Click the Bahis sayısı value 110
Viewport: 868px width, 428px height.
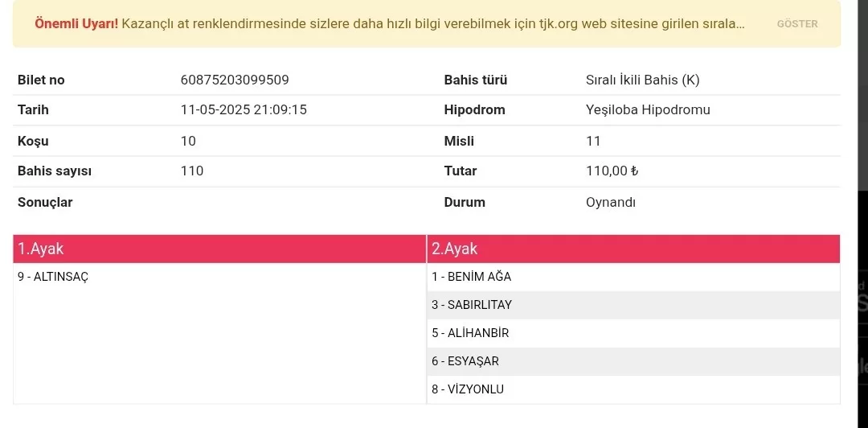point(192,171)
